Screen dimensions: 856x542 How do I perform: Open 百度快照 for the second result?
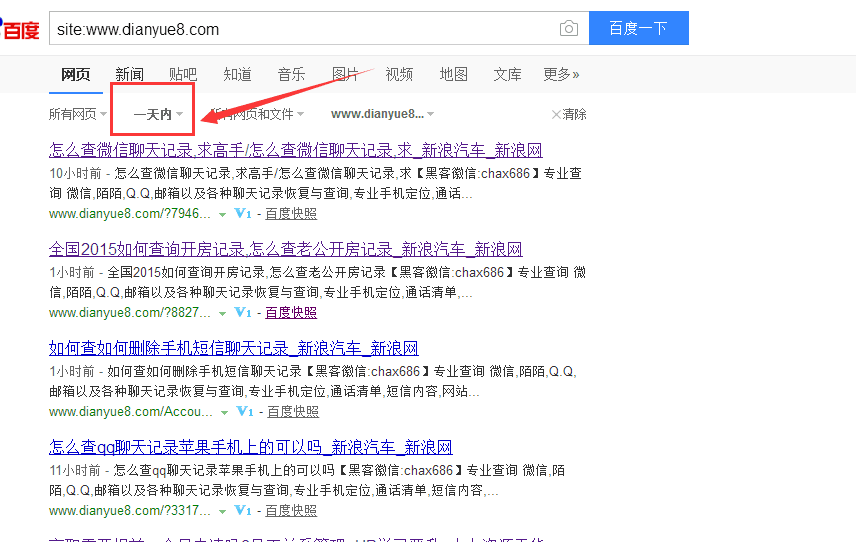click(291, 312)
